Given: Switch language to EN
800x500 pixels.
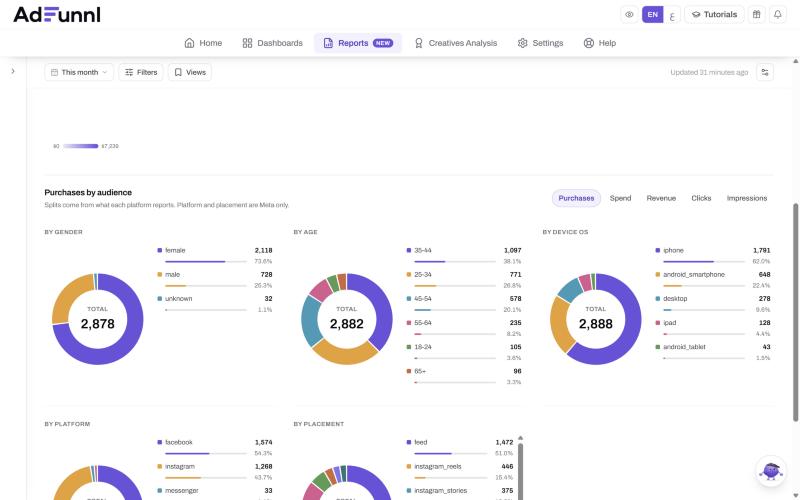Looking at the screenshot, I should [653, 14].
